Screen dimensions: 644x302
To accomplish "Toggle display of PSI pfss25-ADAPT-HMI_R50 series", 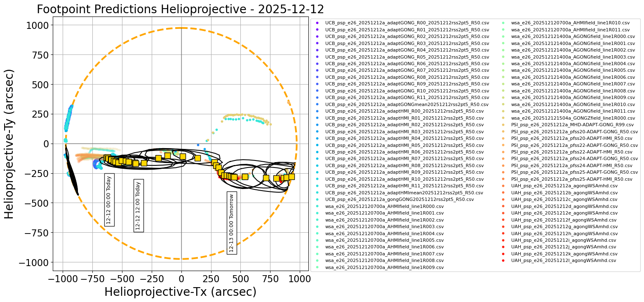I will (561, 179).
